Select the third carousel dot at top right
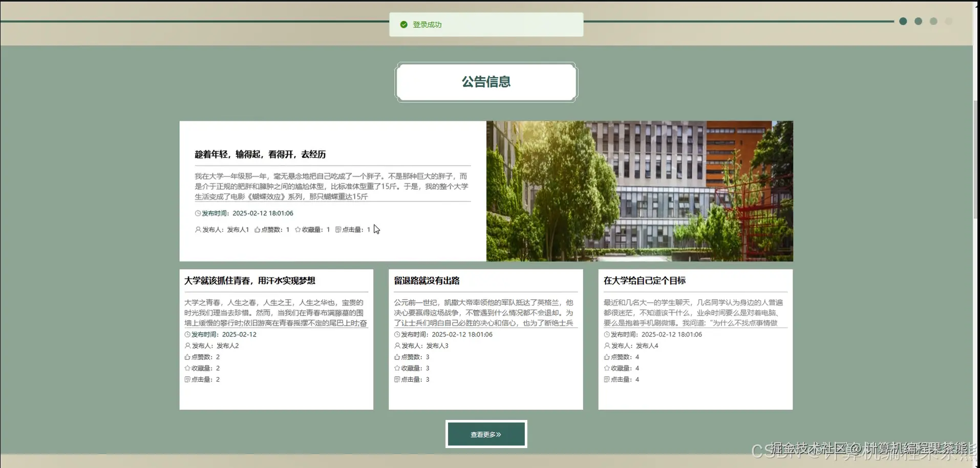980x468 pixels. pyautogui.click(x=933, y=21)
